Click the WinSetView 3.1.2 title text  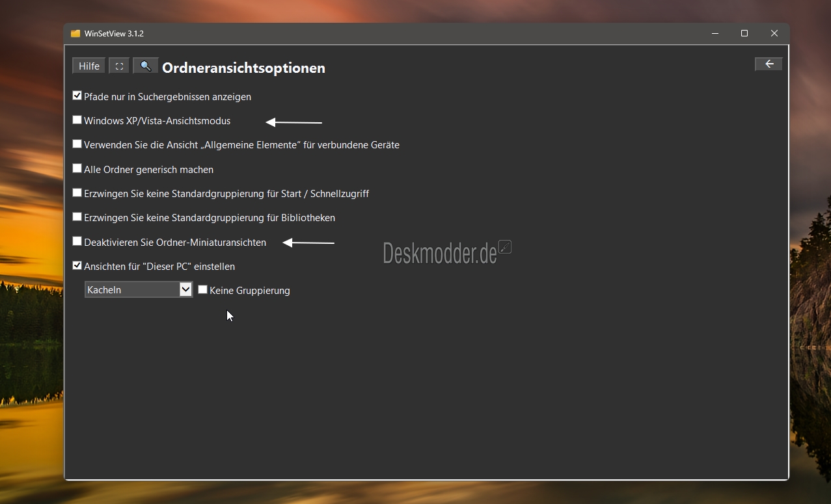(114, 34)
